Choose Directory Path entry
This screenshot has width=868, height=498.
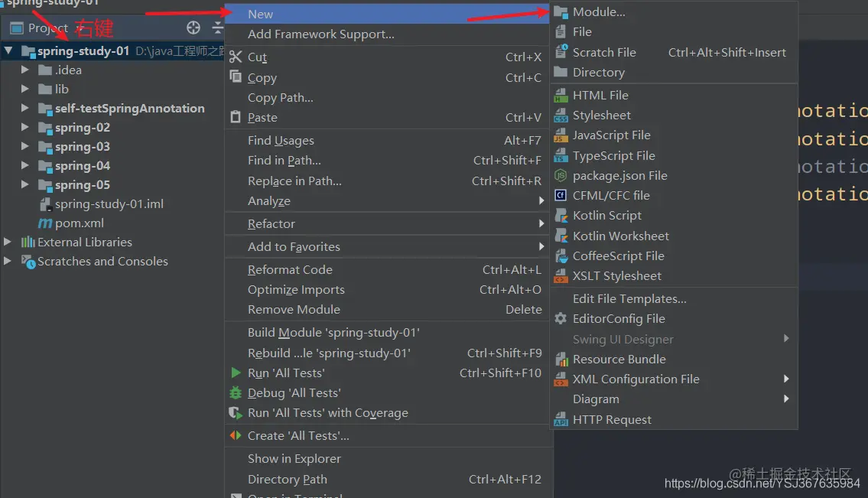point(387,479)
